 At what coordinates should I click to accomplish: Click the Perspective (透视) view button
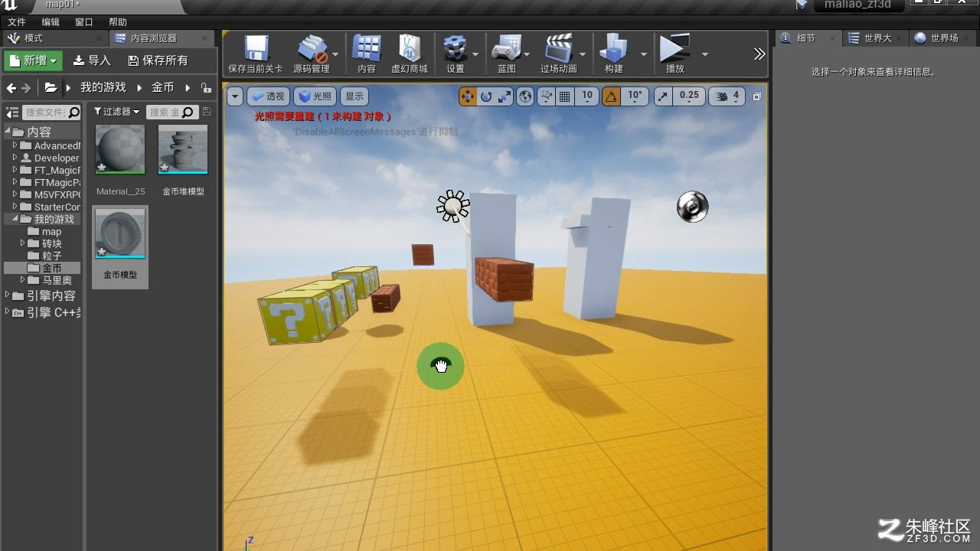[x=268, y=96]
